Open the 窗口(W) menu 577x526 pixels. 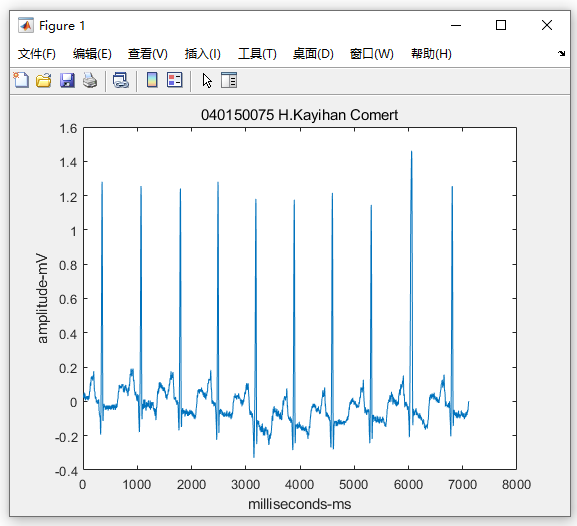coord(372,54)
